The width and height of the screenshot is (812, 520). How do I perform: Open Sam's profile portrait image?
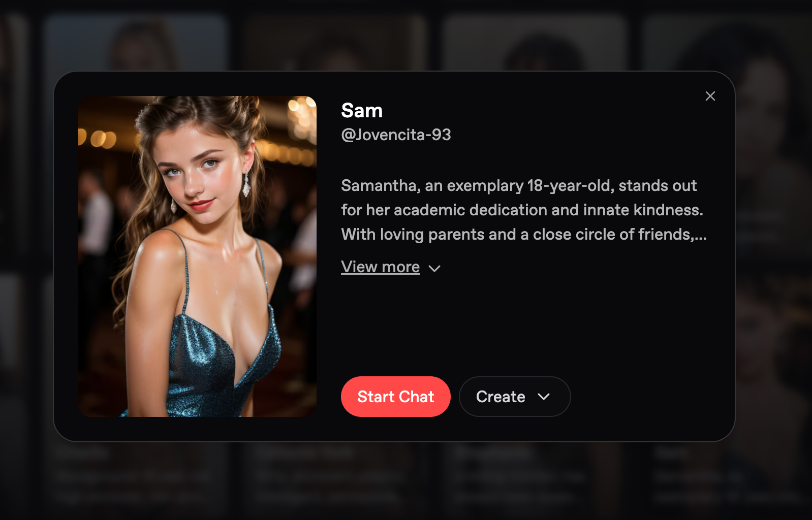click(x=197, y=256)
